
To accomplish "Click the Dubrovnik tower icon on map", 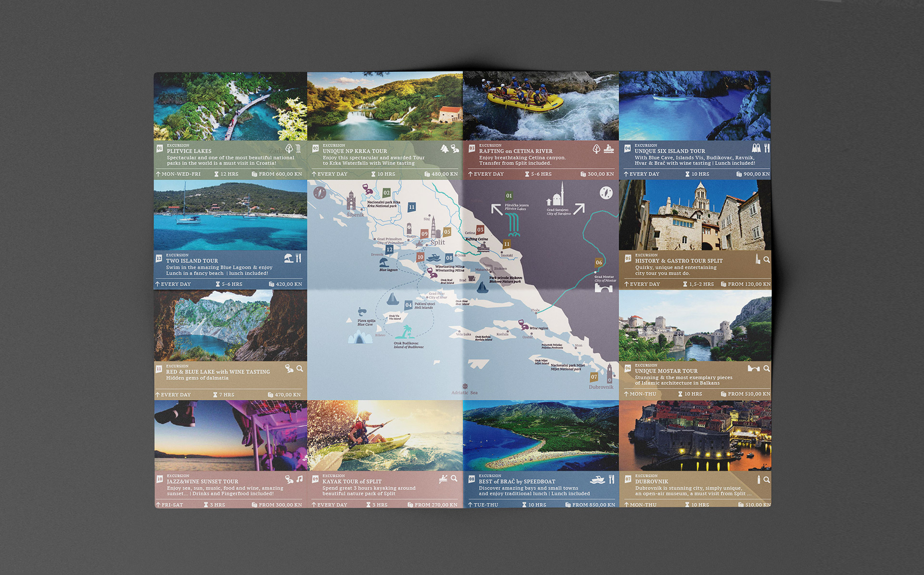I will [610, 373].
